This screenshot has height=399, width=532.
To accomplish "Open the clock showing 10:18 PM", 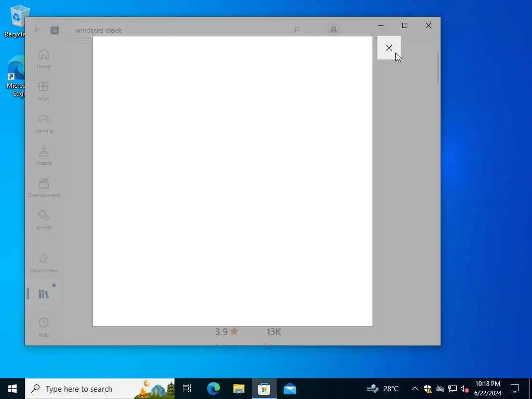I will (x=487, y=389).
